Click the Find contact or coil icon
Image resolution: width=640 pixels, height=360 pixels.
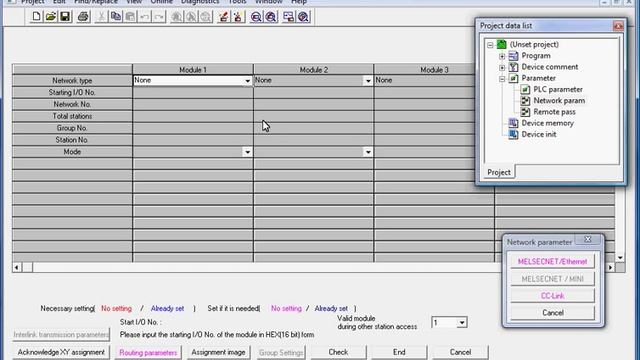(206, 17)
